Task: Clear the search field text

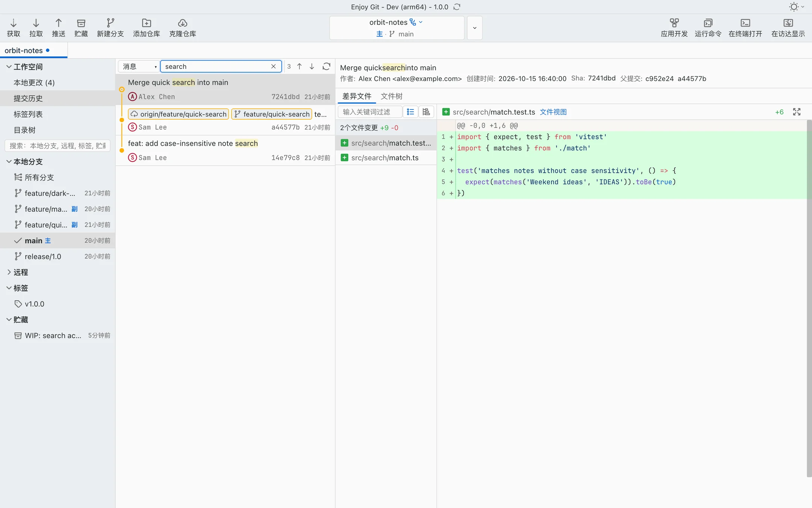Action: click(x=273, y=66)
